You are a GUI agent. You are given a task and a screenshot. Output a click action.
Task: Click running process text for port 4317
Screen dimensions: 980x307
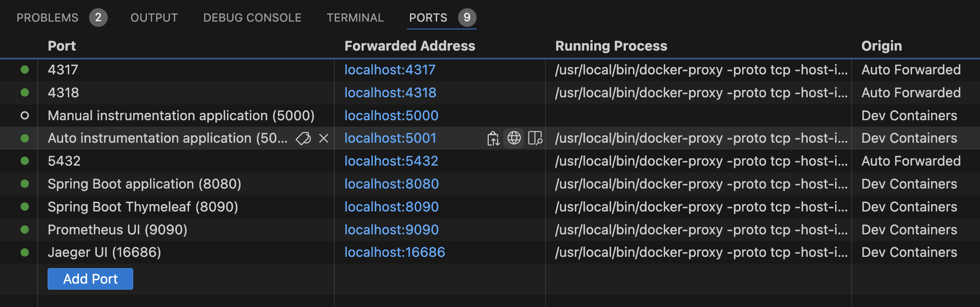(x=701, y=70)
